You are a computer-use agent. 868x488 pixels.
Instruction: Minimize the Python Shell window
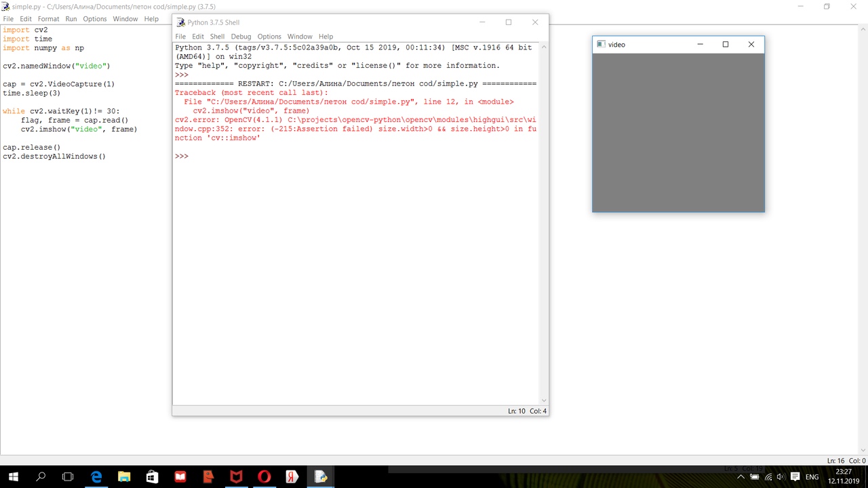pyautogui.click(x=483, y=22)
